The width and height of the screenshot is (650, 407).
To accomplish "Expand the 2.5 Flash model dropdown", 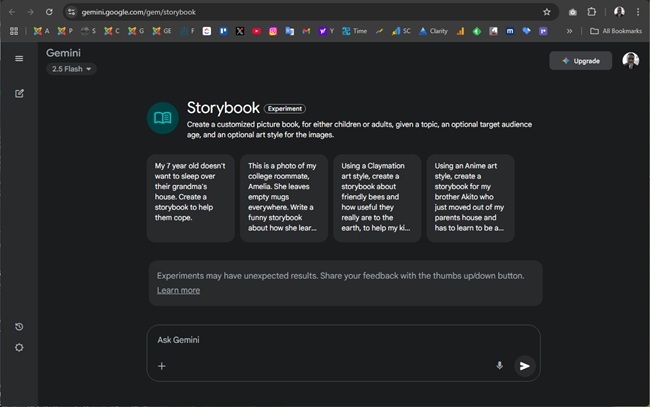I will tap(71, 69).
